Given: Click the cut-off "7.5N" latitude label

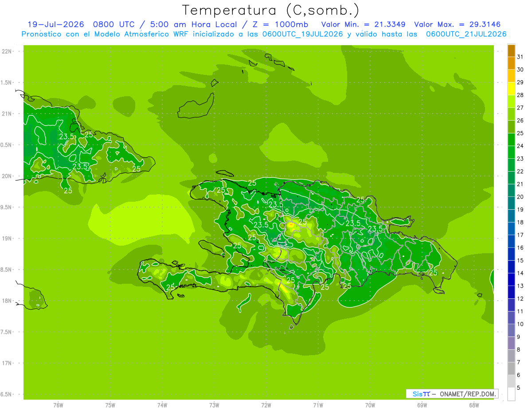Looking at the screenshot, I should (x=6, y=332).
